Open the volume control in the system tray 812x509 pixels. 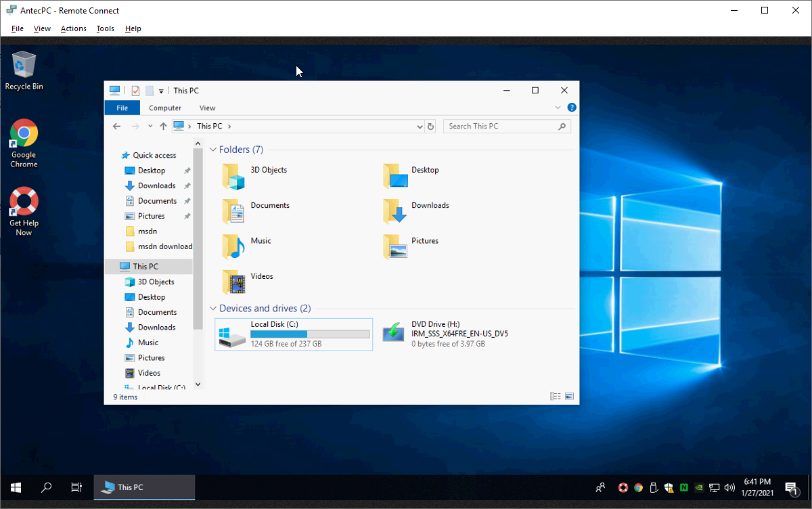(x=729, y=487)
